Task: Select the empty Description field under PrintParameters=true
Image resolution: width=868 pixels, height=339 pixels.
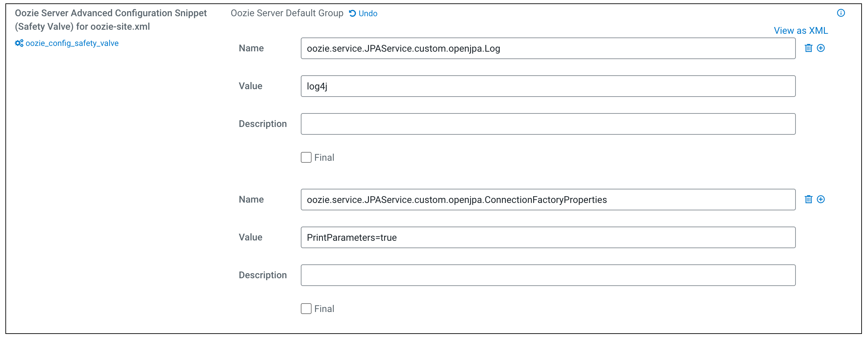Action: (548, 275)
